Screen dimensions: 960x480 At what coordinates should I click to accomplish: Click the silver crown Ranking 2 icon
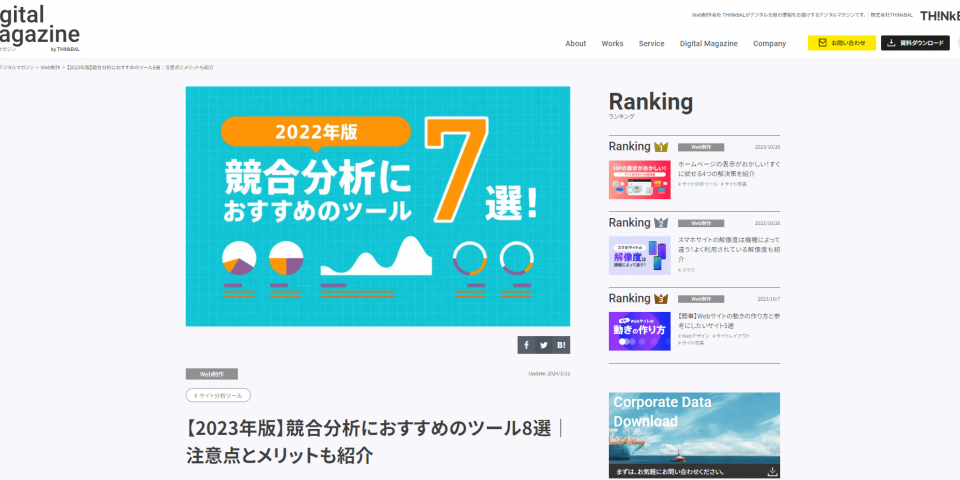(x=661, y=223)
